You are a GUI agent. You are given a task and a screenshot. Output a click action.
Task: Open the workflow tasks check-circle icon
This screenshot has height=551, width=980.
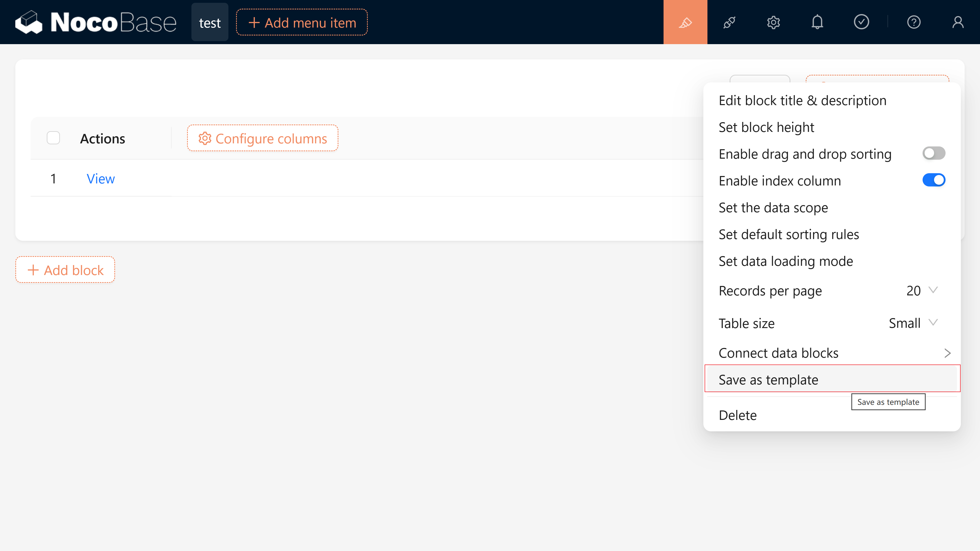861,22
